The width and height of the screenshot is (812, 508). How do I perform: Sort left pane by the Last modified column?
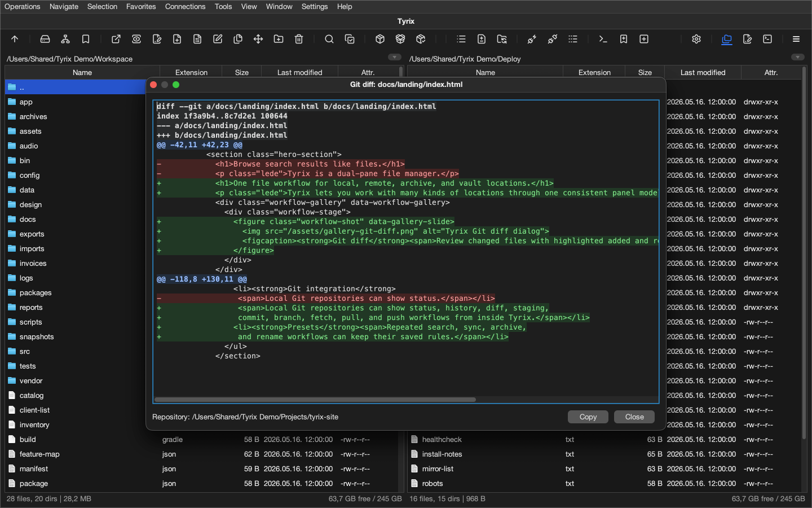tap(300, 72)
